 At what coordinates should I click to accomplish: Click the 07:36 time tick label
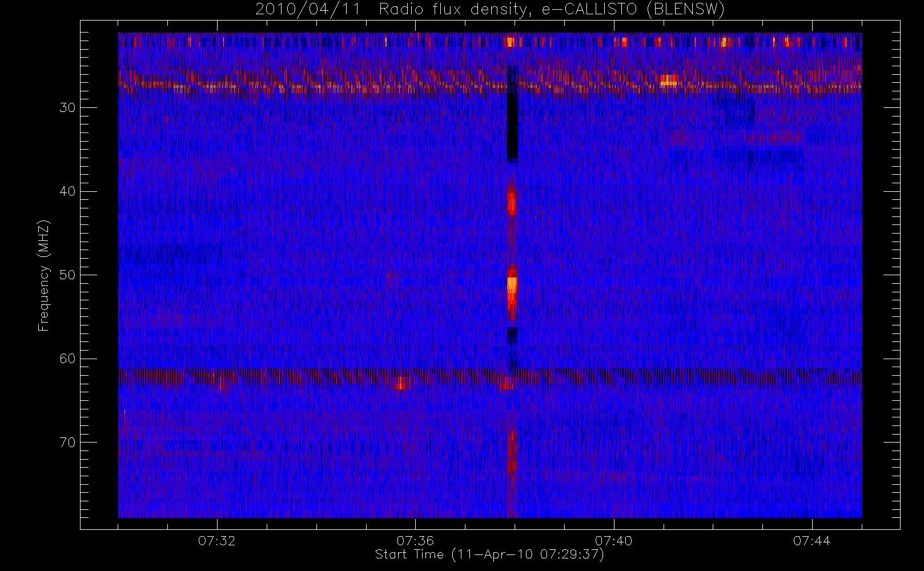click(x=415, y=541)
